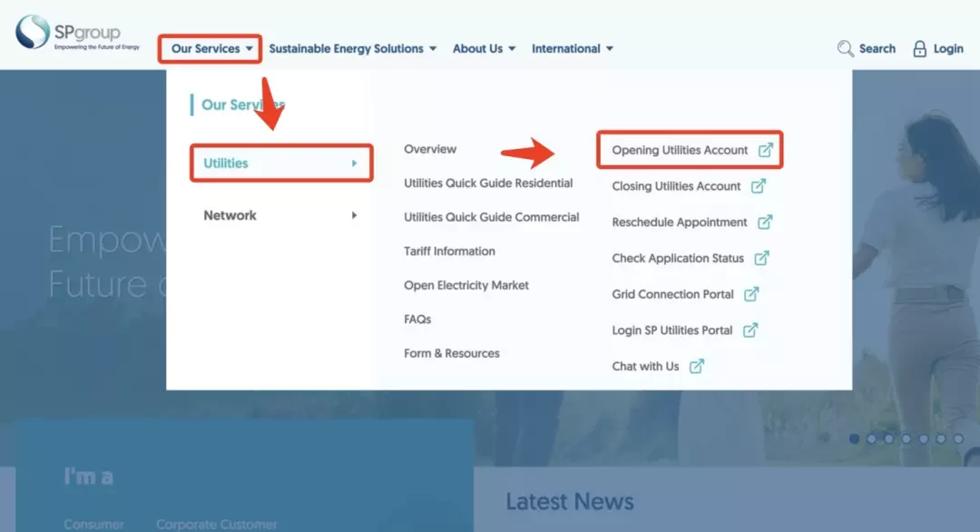Click external link icon beside Closing Utilities Account
980x532 pixels.
coord(758,186)
